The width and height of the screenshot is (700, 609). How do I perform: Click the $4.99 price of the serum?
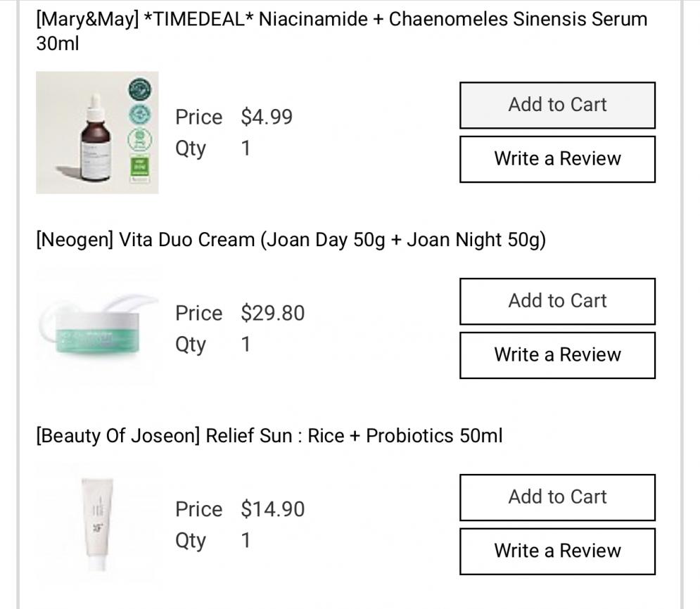click(x=267, y=117)
